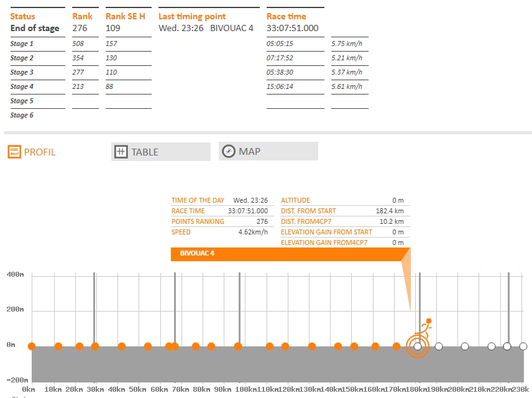This screenshot has height=398, width=532.
Task: Select the Stage 1 row label
Action: 22,44
